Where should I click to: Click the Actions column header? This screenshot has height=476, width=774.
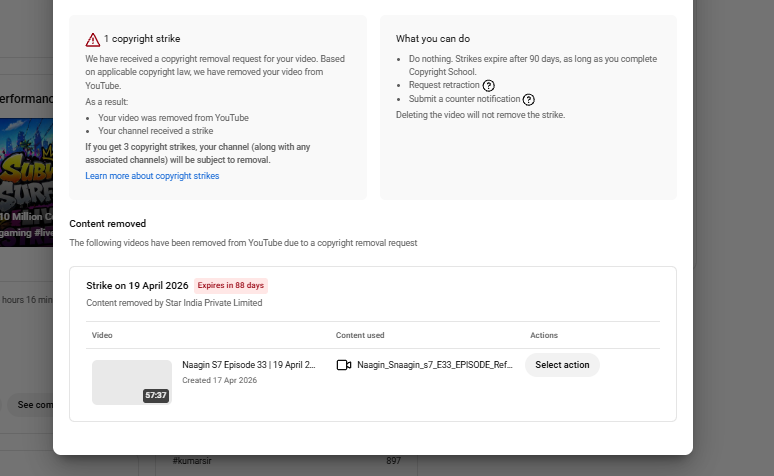(544, 335)
